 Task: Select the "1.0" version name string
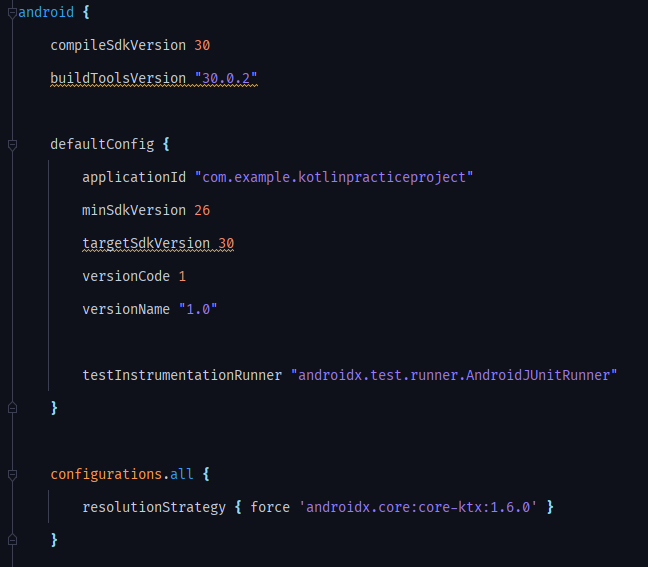tap(198, 309)
